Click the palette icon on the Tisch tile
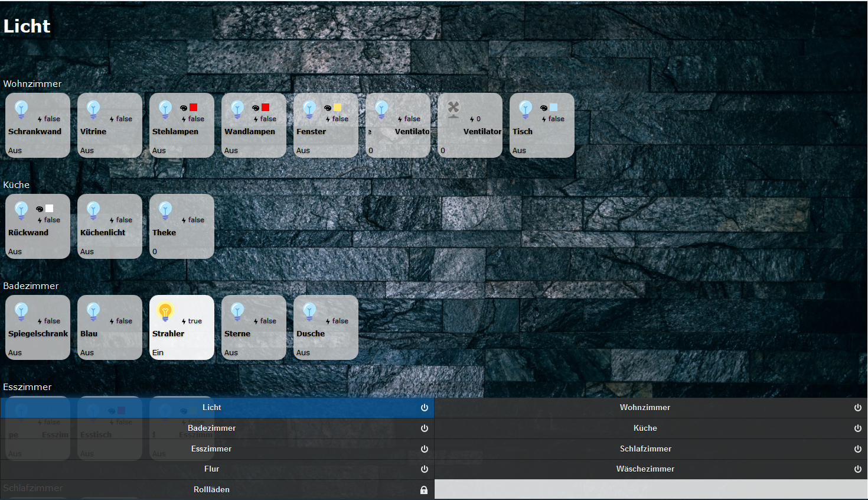 (544, 108)
